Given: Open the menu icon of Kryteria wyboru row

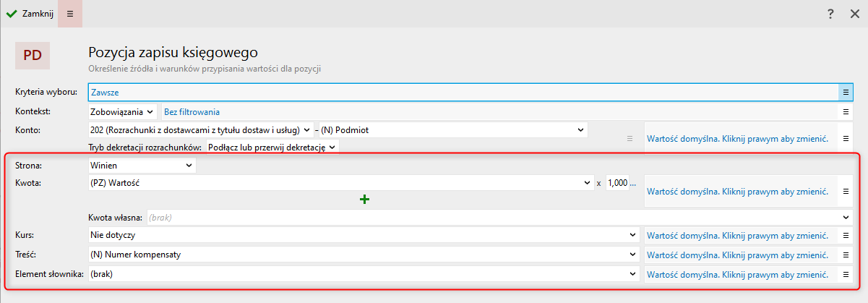Looking at the screenshot, I should pyautogui.click(x=845, y=93).
